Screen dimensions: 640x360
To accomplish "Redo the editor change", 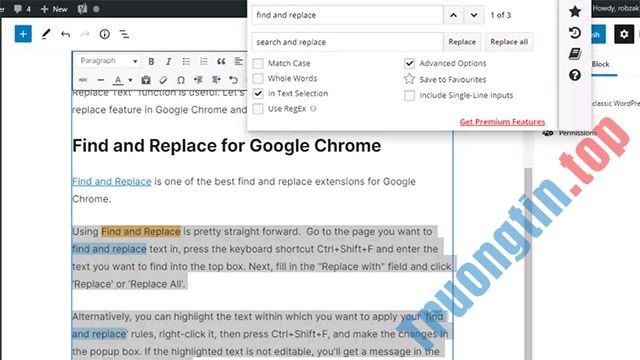I will point(84,34).
